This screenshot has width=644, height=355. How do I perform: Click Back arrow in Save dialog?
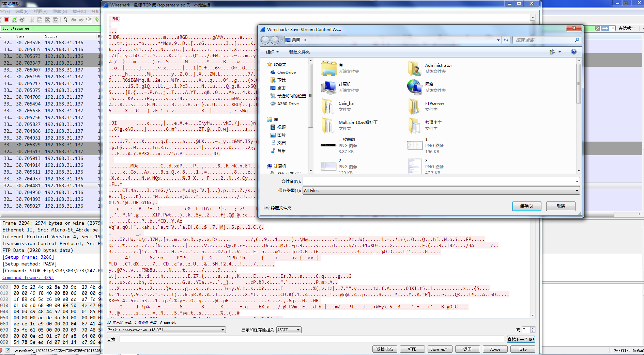[265, 40]
